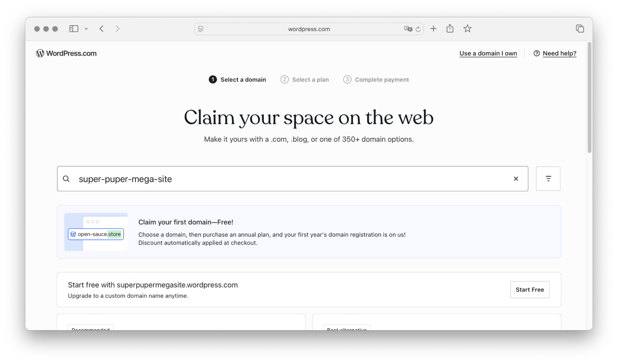Open 'Use a domain I own' link
618x364 pixels.
tap(488, 53)
